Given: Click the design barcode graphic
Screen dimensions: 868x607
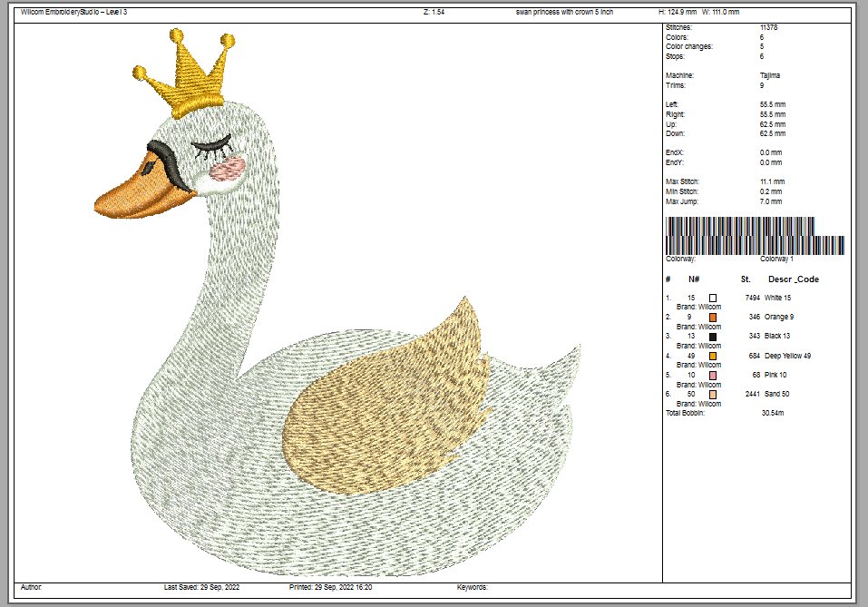Looking at the screenshot, I should coord(755,236).
